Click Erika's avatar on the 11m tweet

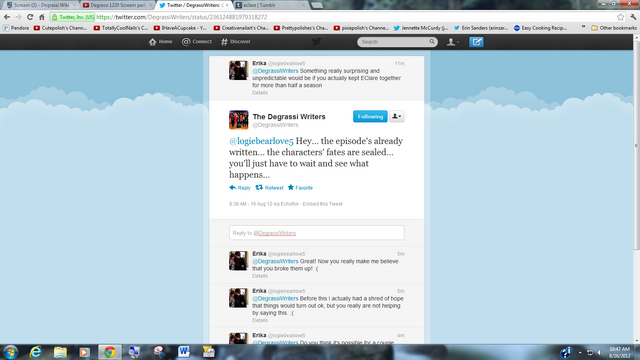239,70
